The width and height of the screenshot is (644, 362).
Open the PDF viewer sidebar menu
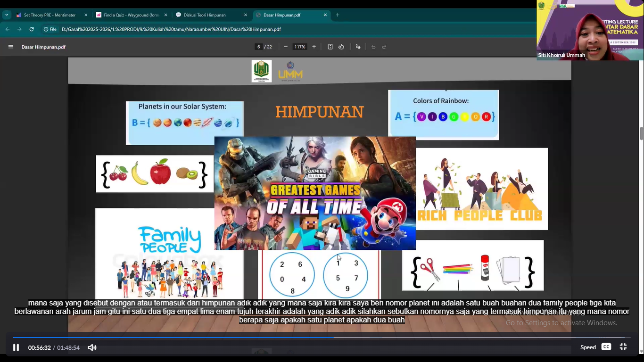pos(11,47)
